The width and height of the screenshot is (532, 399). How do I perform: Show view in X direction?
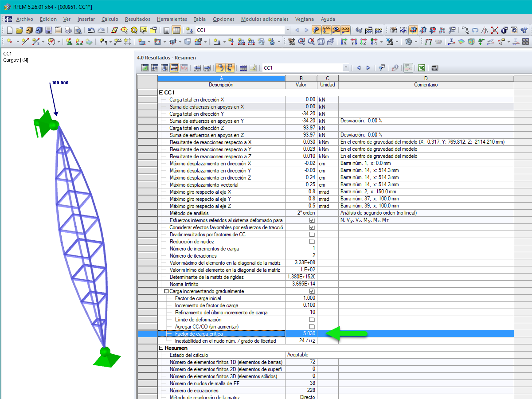pyautogui.click(x=344, y=42)
